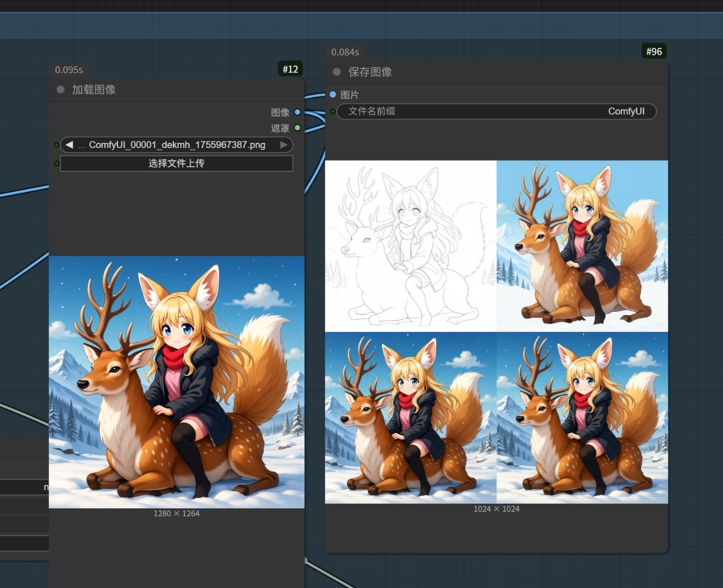The height and width of the screenshot is (588, 723).
Task: Click the blue 图像 output port
Action: tap(297, 112)
